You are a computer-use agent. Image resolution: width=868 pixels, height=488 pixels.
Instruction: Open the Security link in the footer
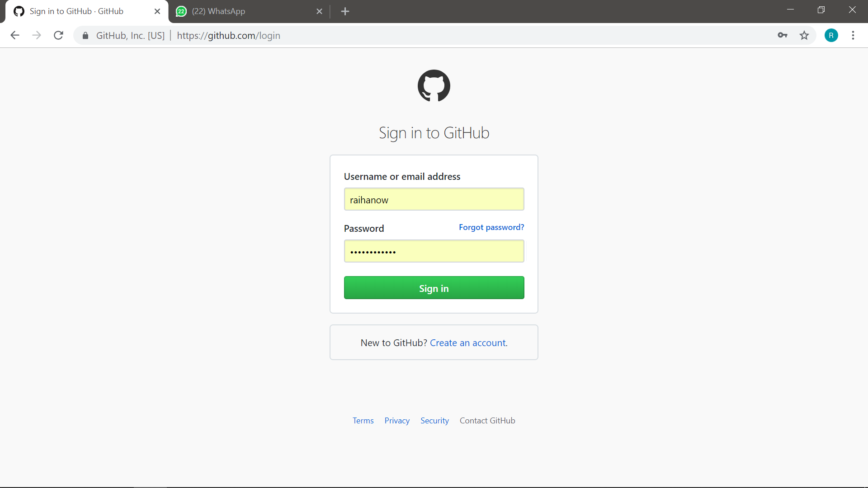(434, 420)
